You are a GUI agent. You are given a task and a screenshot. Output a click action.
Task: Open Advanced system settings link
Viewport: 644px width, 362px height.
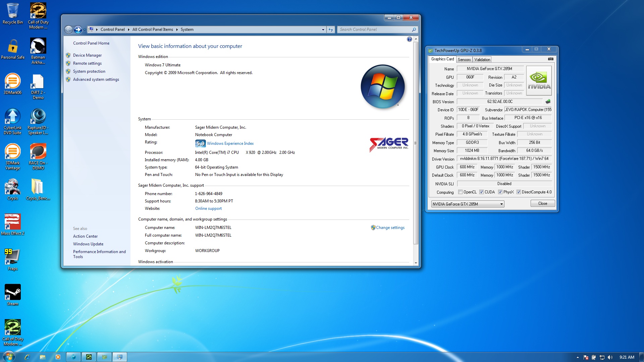tap(96, 79)
